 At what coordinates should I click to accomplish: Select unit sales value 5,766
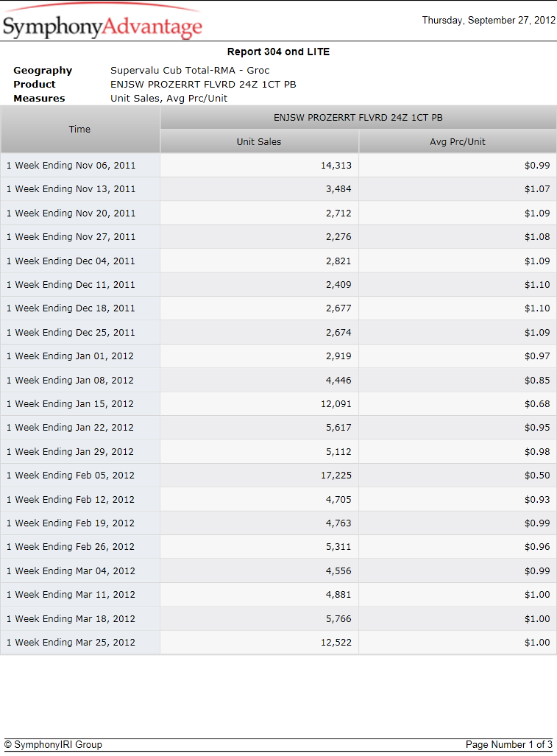(x=338, y=618)
